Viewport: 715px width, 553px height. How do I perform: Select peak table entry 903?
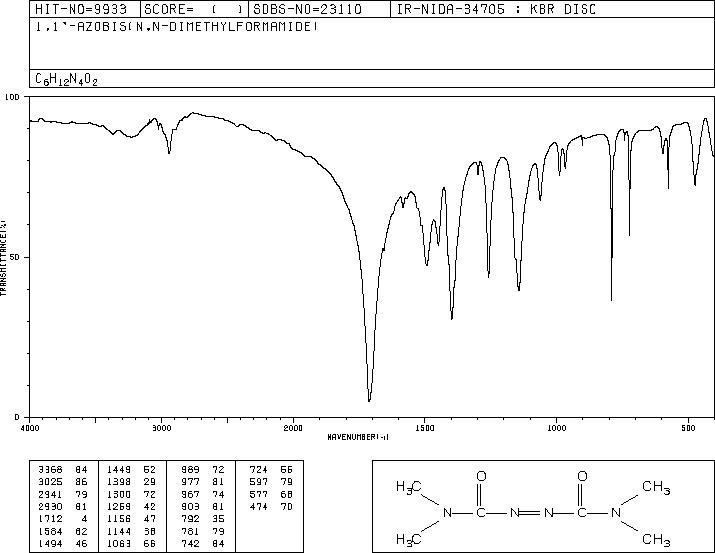click(202, 506)
